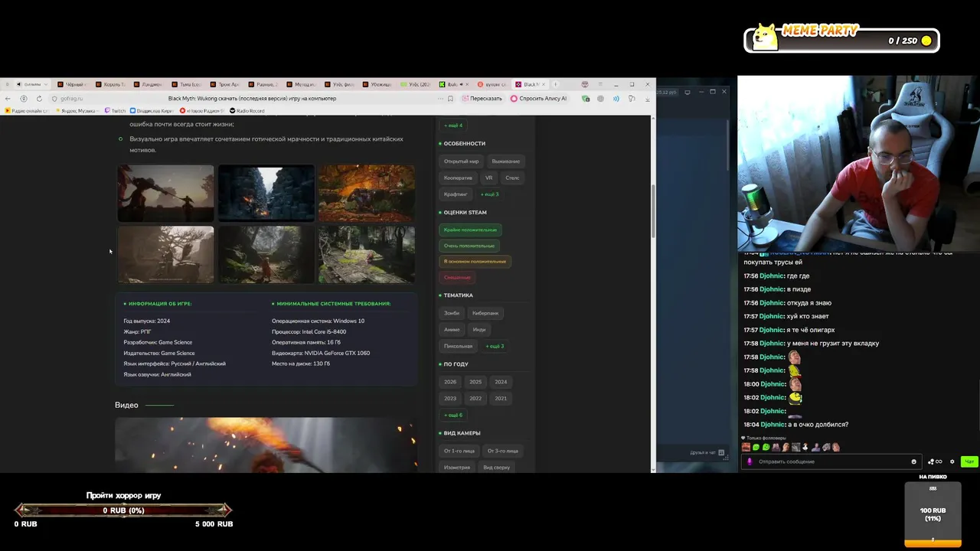Screen dimensions: 980x551
Task: Switch to the Чёрный… browser tab
Action: [x=73, y=84]
